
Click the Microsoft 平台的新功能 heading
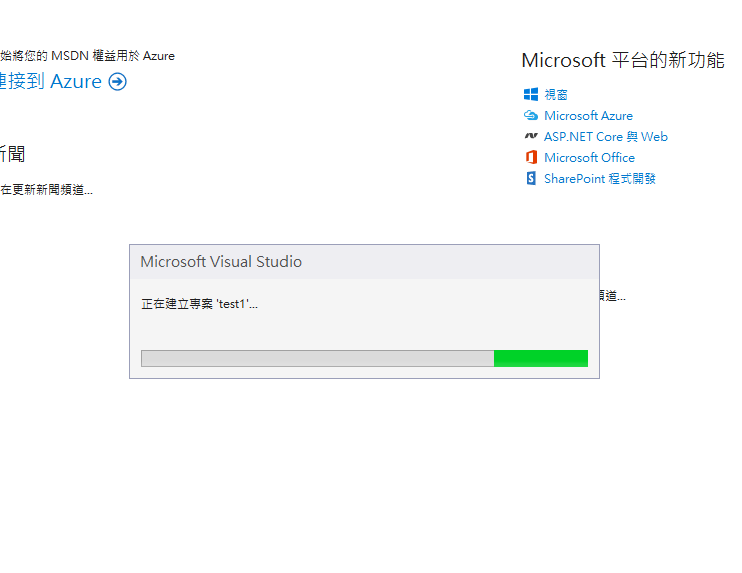click(623, 60)
